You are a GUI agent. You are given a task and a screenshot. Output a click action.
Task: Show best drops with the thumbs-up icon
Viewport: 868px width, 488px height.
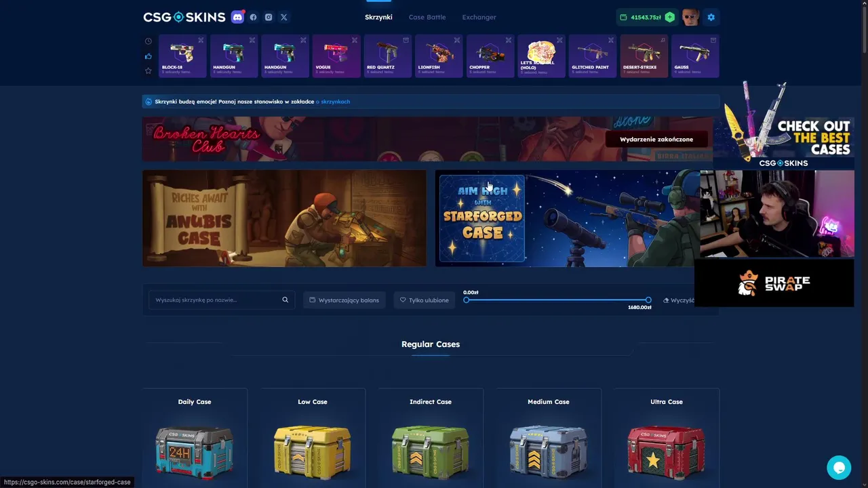(149, 56)
